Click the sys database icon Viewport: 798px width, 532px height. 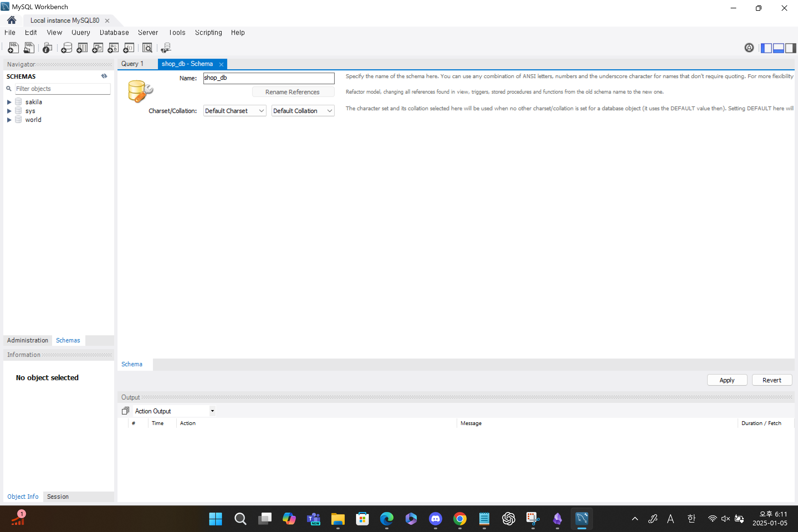point(18,111)
